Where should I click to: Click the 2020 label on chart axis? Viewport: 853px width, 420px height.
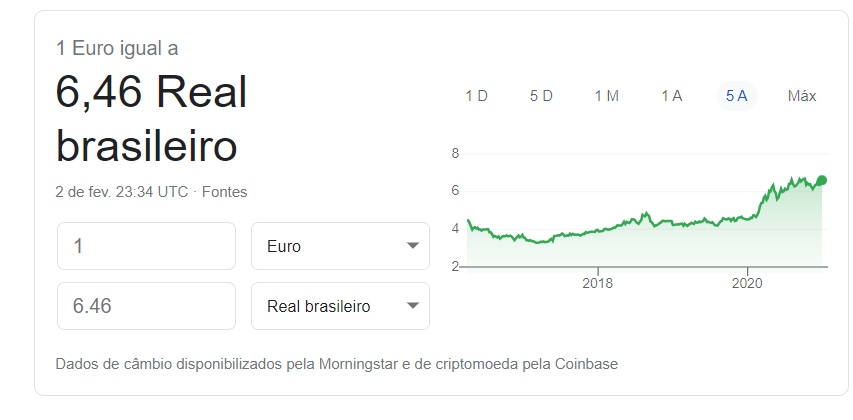point(747,283)
